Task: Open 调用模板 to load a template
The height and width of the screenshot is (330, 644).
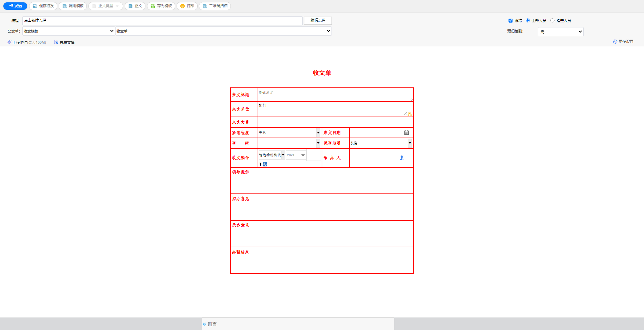Action: 64,6
